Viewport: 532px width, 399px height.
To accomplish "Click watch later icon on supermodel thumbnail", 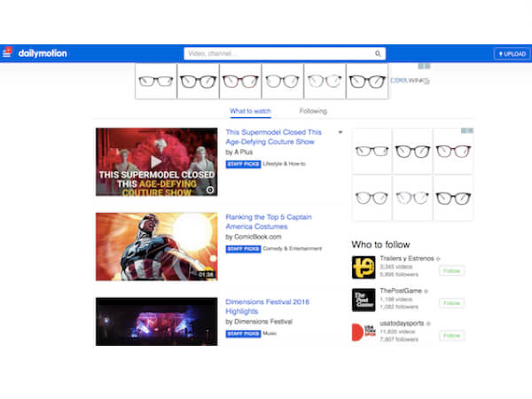I will click(210, 189).
